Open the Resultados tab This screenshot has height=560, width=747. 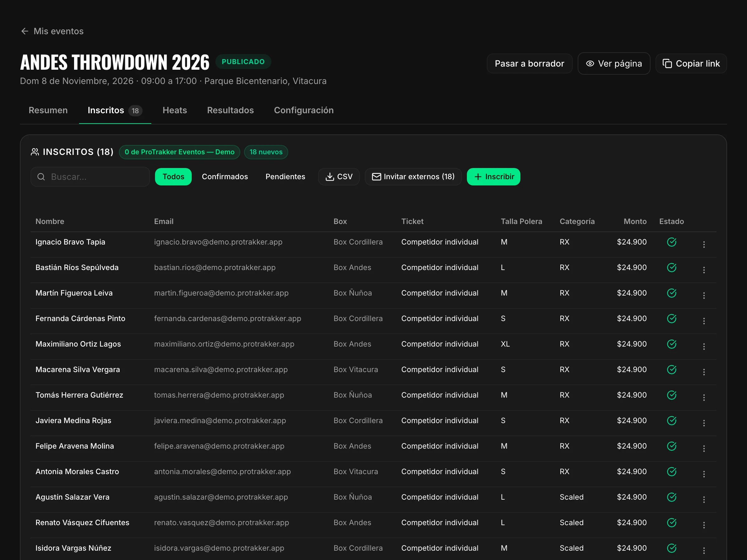[x=230, y=110]
